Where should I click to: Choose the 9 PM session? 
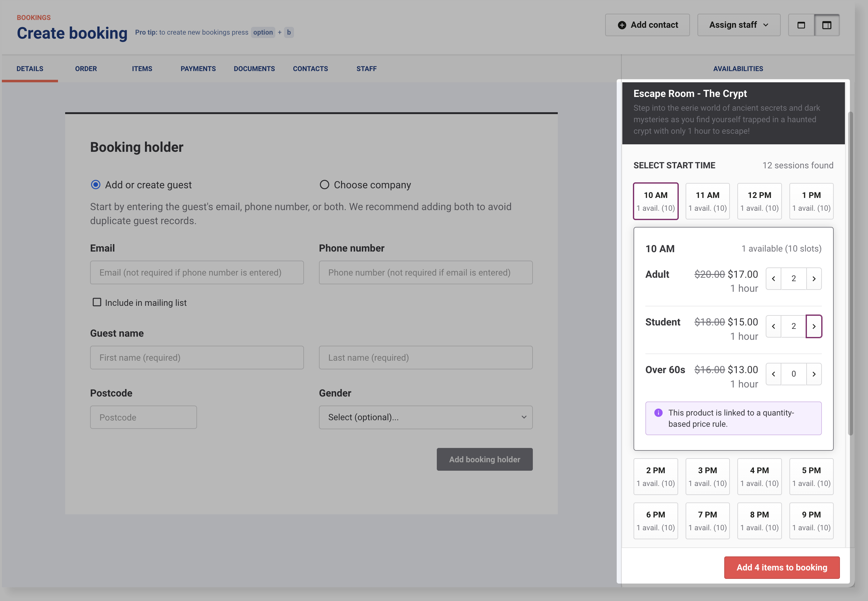click(811, 521)
